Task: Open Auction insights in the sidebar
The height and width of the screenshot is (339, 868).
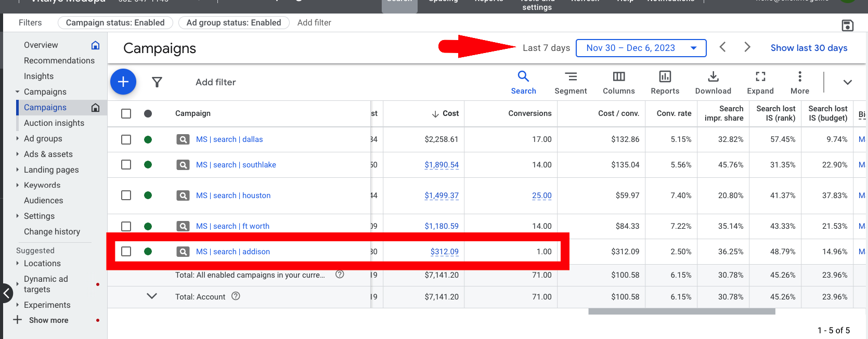Action: (x=54, y=123)
